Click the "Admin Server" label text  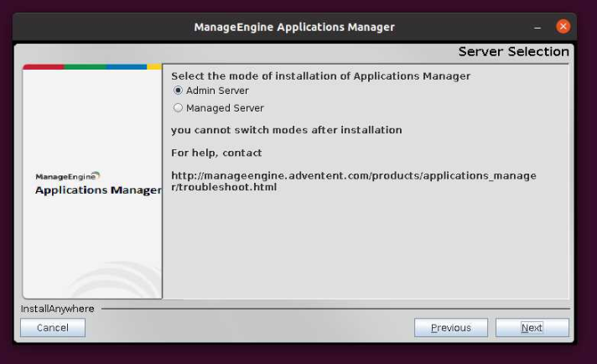tap(217, 91)
